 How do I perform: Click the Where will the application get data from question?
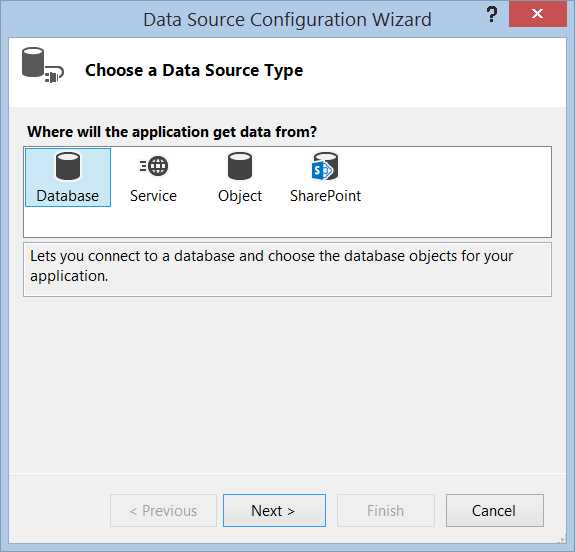172,132
